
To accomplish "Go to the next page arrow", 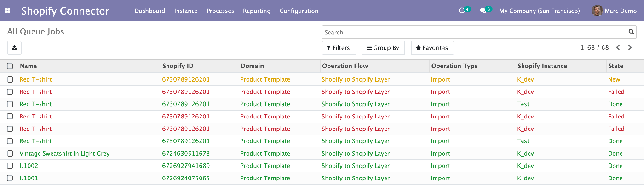I will click(630, 48).
